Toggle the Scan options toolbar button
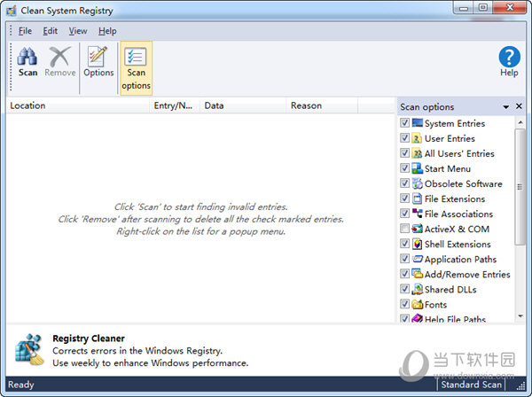 136,68
